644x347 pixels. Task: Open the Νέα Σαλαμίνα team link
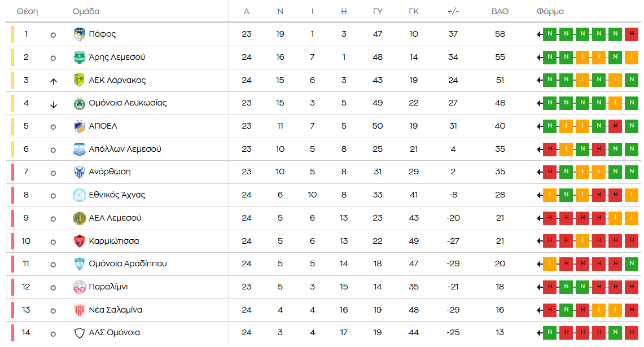115,310
